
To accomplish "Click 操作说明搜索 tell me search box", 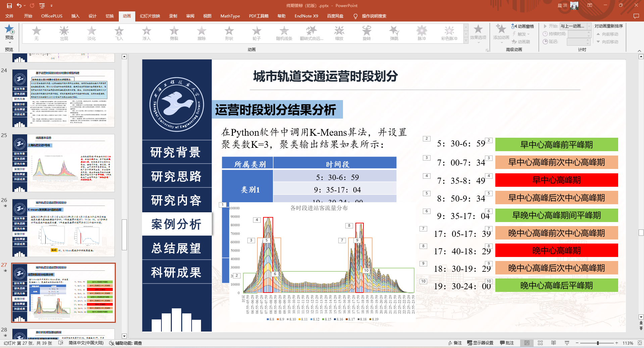I will point(370,16).
